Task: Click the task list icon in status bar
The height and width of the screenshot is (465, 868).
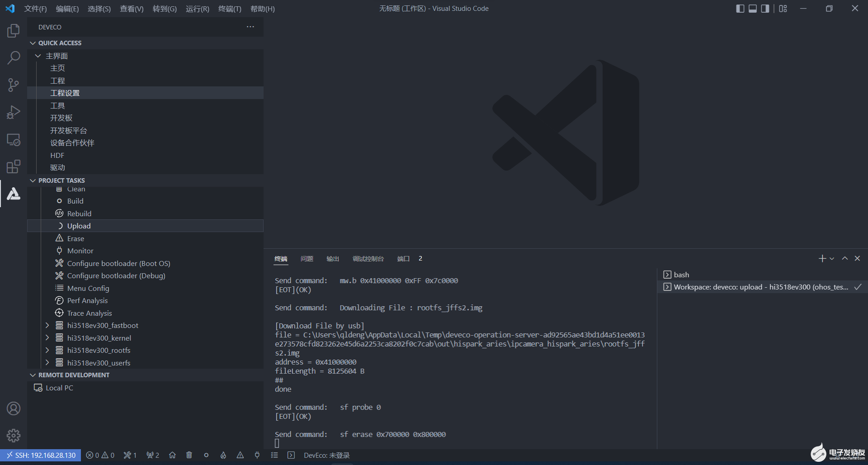Action: [x=274, y=455]
